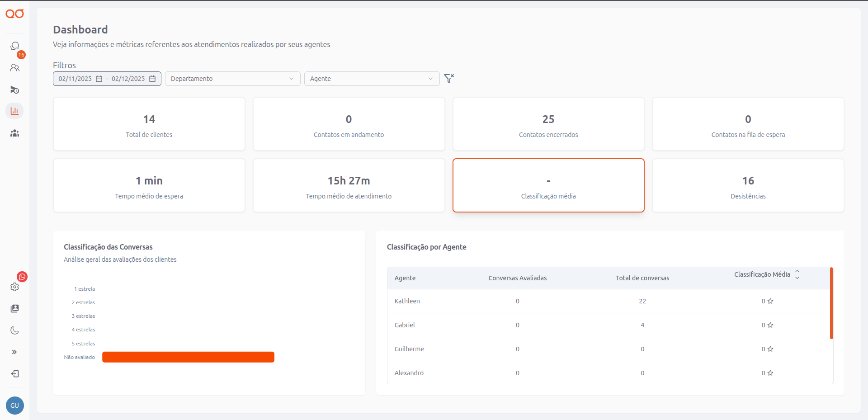Toggle dark mode with the moon icon
The width and height of the screenshot is (868, 420).
(x=14, y=330)
